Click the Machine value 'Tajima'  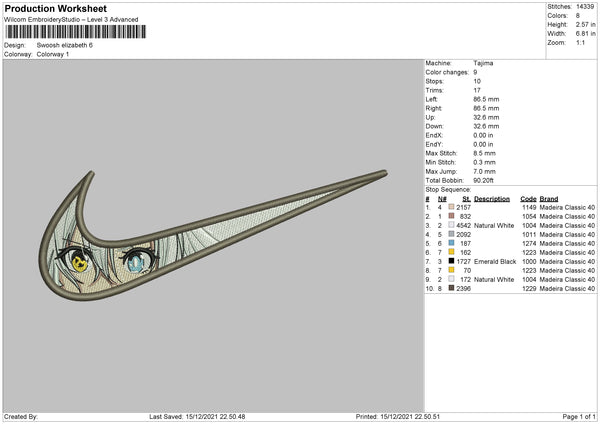483,63
